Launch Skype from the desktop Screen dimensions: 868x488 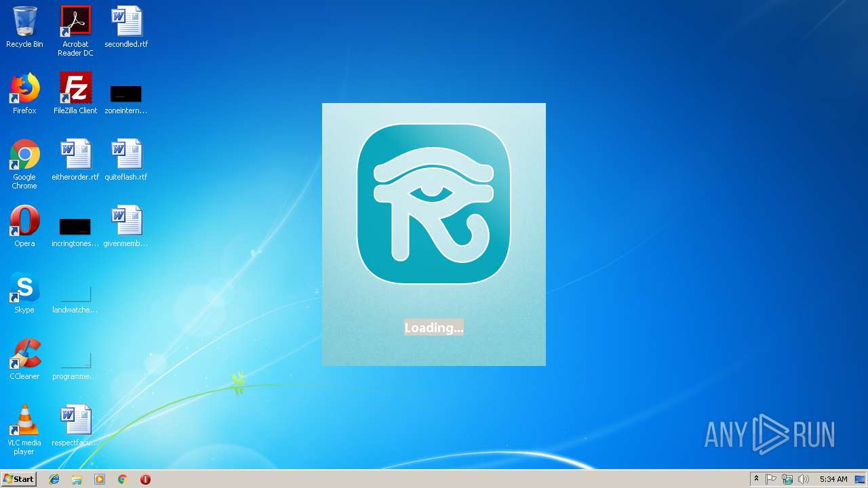[x=24, y=293]
